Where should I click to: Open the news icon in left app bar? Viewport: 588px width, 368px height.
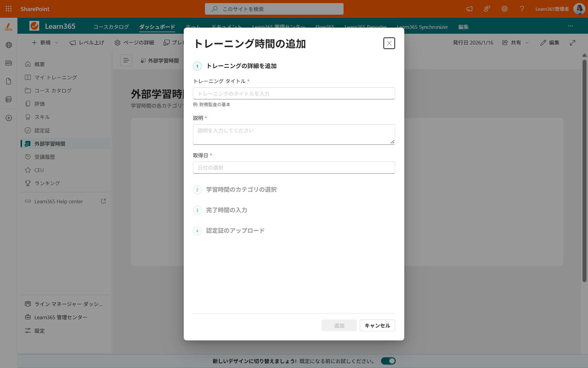pyautogui.click(x=9, y=63)
